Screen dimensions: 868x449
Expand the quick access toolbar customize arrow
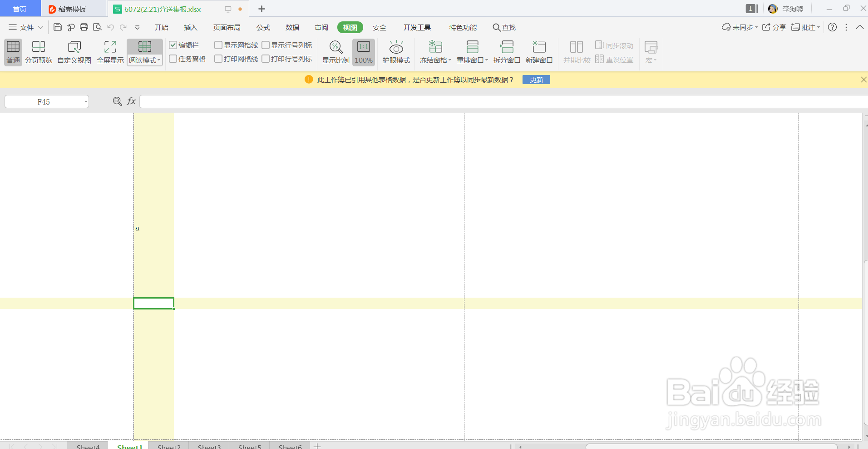tap(137, 27)
